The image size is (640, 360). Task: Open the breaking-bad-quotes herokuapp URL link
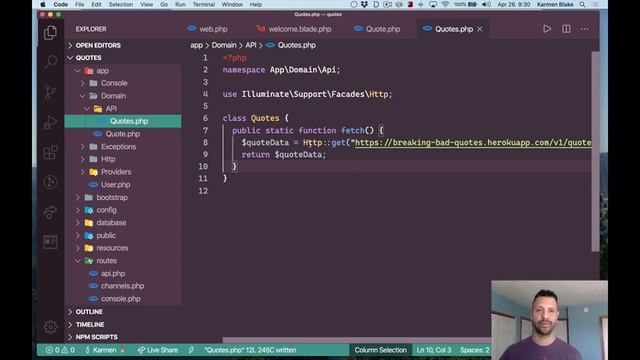point(473,142)
